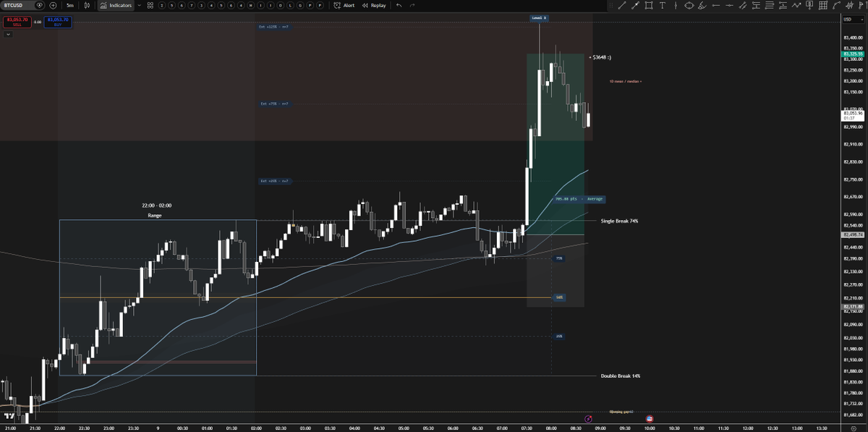Expand the chevron next to Indicators
Viewport: 868px width, 432px height.
(139, 5)
